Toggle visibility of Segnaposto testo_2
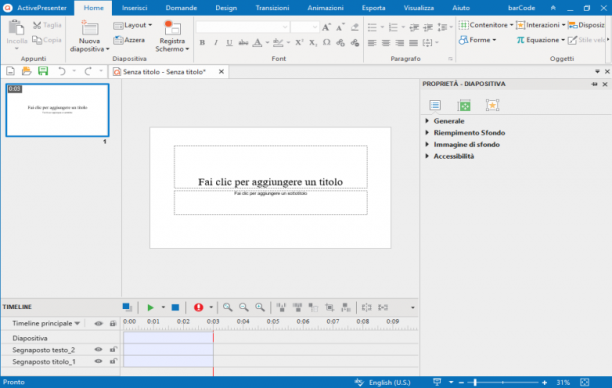 tap(98, 350)
